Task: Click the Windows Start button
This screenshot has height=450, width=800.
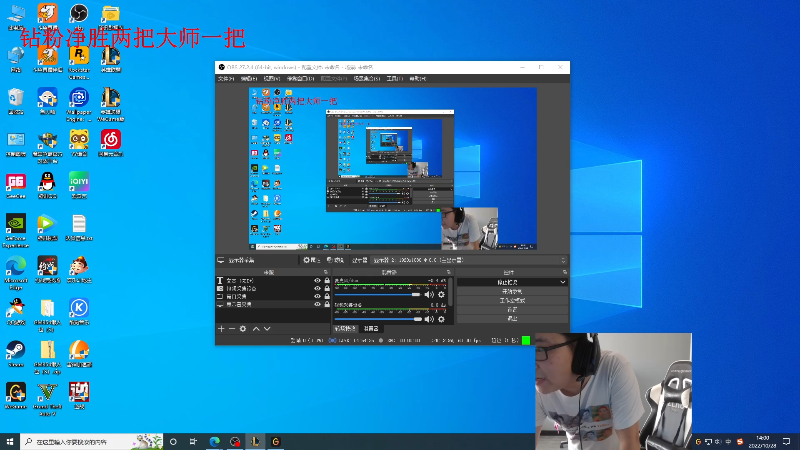Action: (x=10, y=441)
